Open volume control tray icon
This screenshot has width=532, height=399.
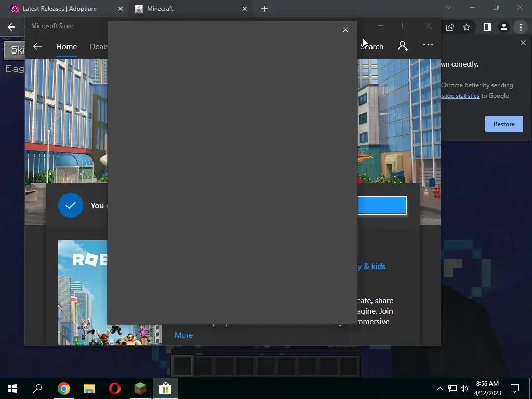coord(464,389)
